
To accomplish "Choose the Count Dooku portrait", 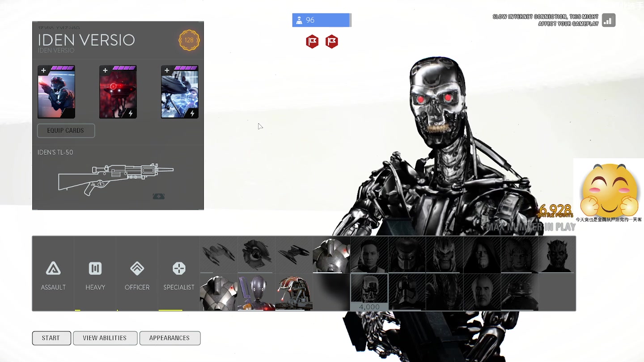I will tap(482, 292).
